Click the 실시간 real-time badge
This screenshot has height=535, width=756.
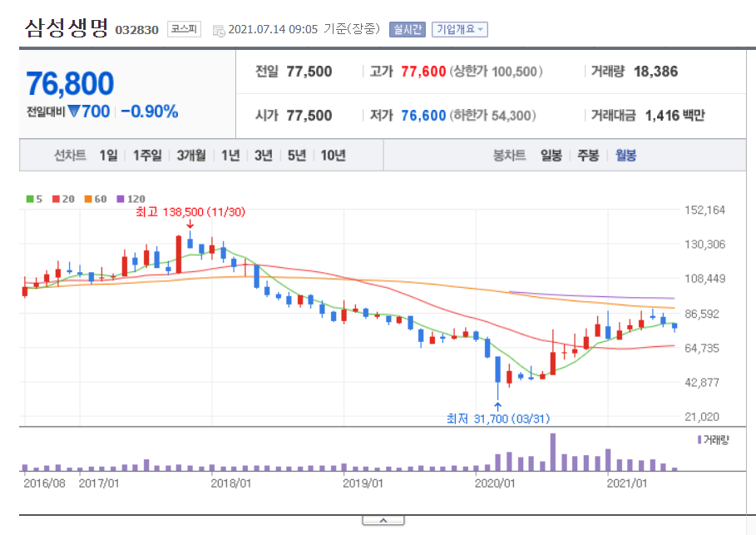pyautogui.click(x=408, y=29)
